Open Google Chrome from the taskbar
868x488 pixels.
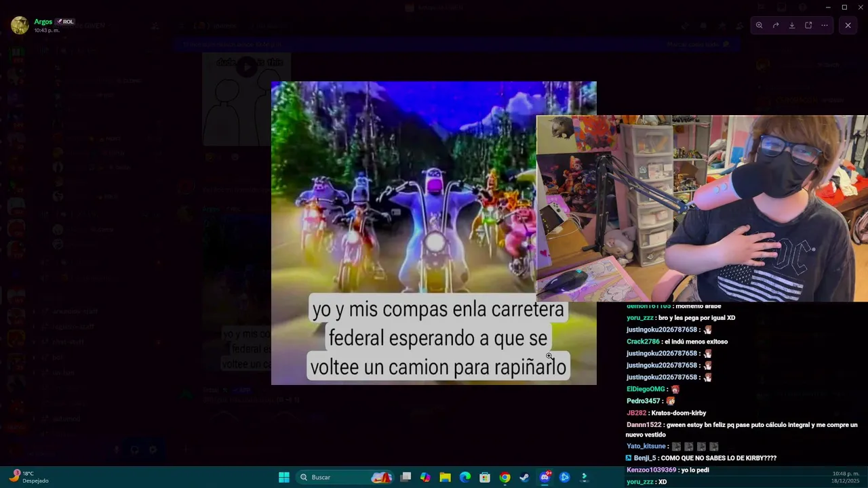pos(505,477)
